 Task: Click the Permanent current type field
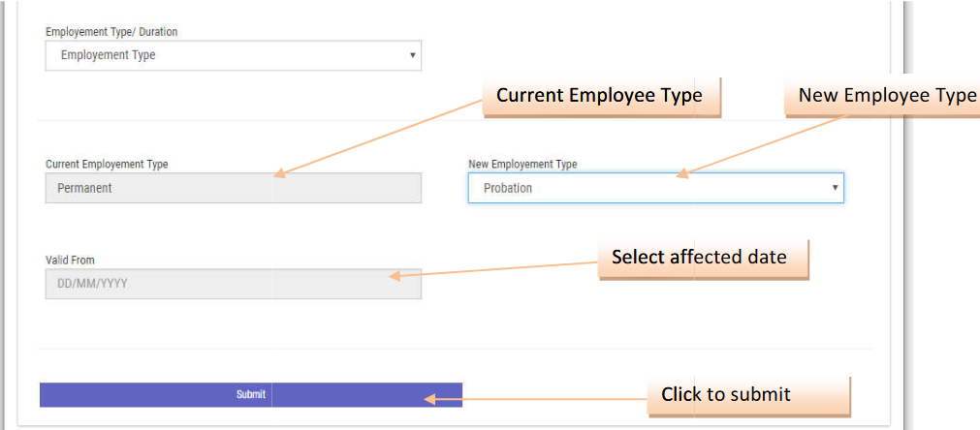coord(233,188)
